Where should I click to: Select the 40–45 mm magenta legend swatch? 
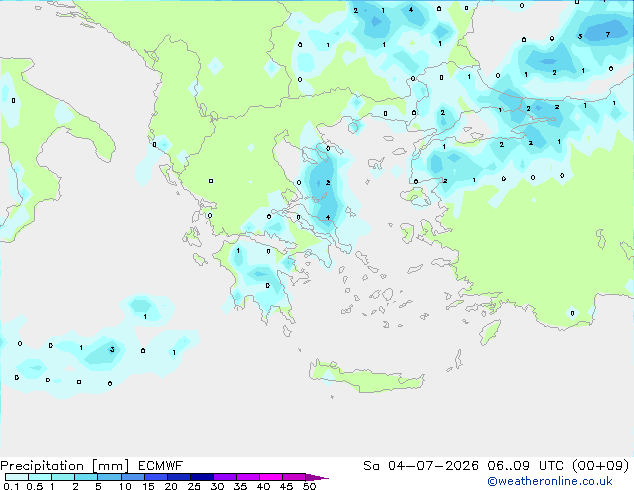pyautogui.click(x=271, y=477)
